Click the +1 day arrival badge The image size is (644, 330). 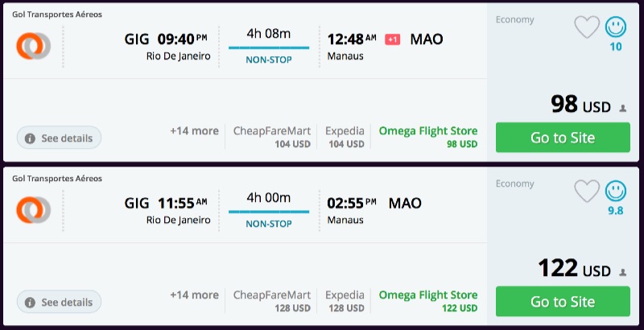(393, 39)
